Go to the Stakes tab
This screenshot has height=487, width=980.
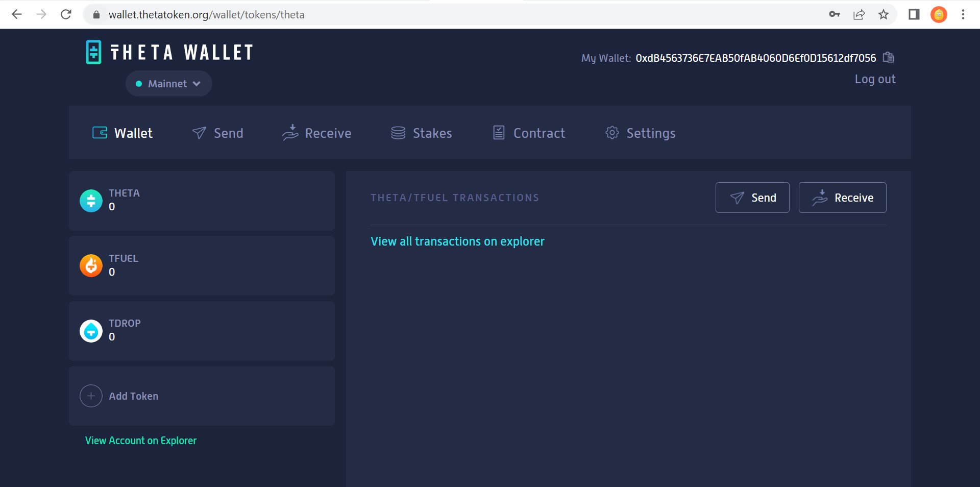click(x=422, y=133)
